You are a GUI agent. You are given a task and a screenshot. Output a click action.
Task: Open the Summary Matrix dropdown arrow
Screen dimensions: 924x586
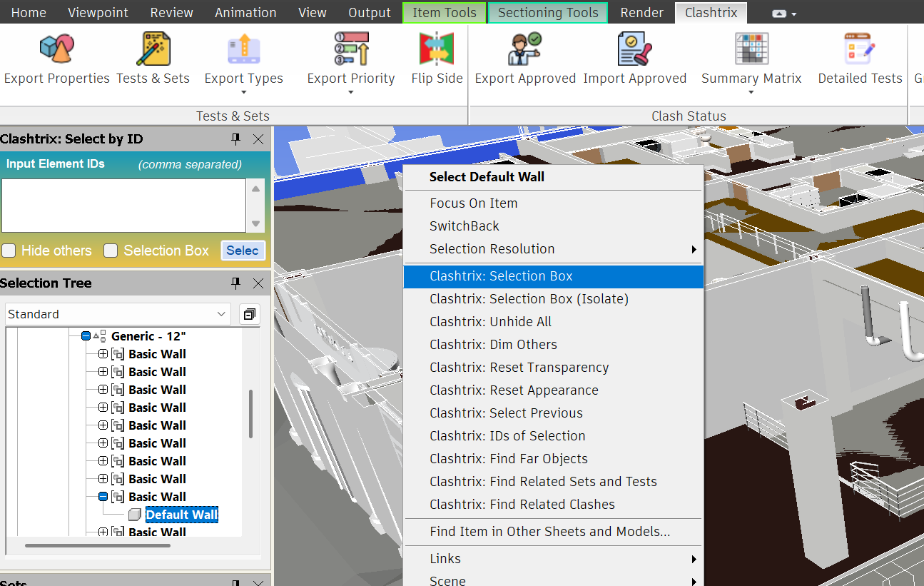[751, 92]
